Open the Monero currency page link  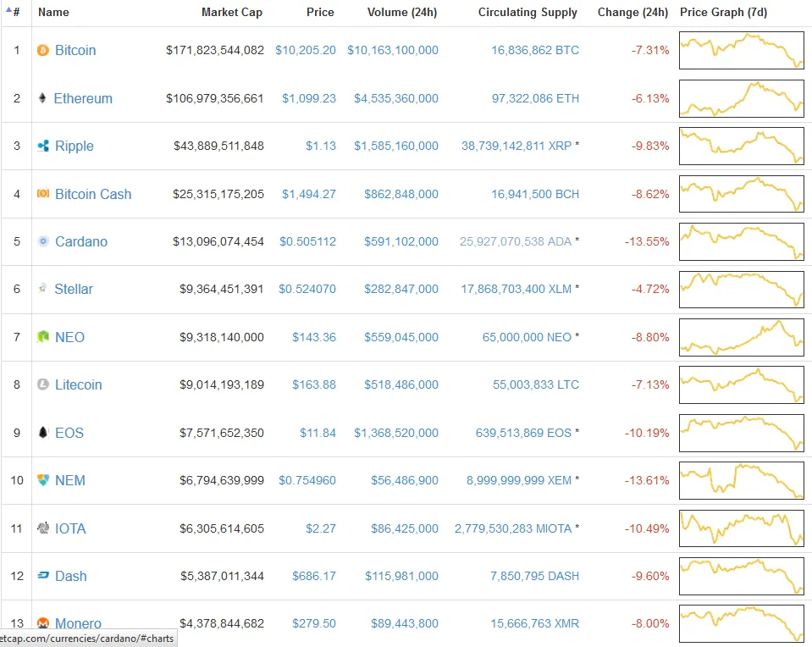(x=78, y=623)
